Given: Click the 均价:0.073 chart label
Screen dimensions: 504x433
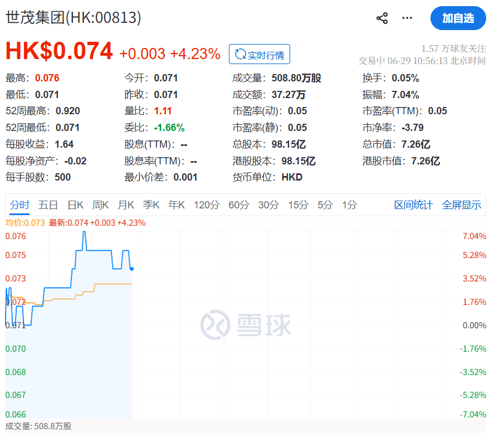Looking at the screenshot, I should click(25, 222).
